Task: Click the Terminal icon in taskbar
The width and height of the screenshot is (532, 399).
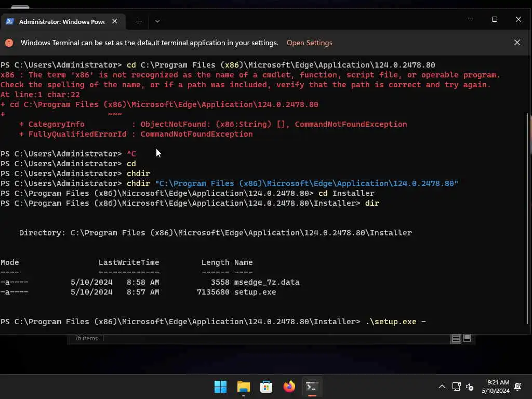Action: coord(312,387)
